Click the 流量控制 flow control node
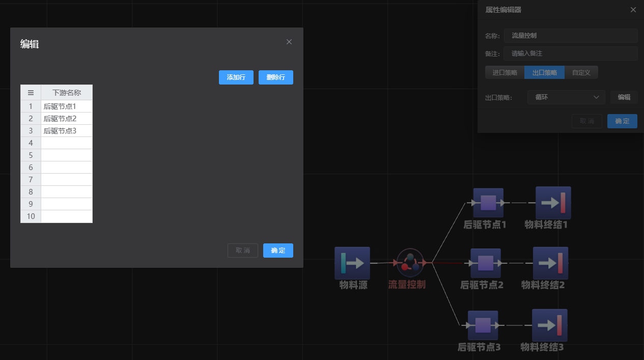Viewport: 644px width, 360px height. (410, 263)
